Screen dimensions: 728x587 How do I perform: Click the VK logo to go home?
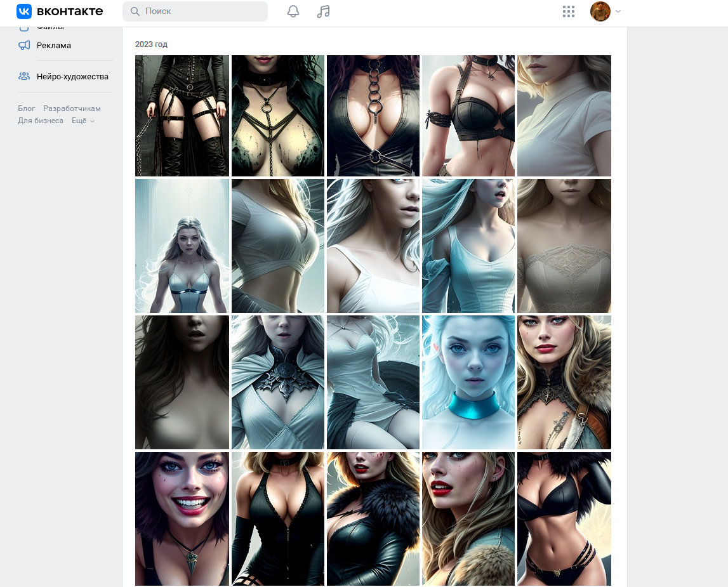pos(59,11)
